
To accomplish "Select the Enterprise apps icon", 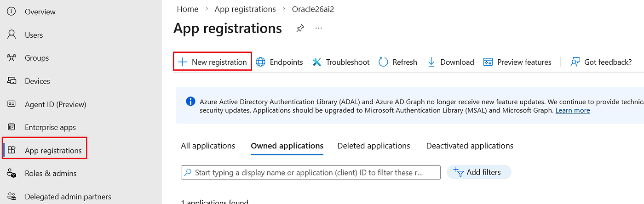I will pos(11,127).
